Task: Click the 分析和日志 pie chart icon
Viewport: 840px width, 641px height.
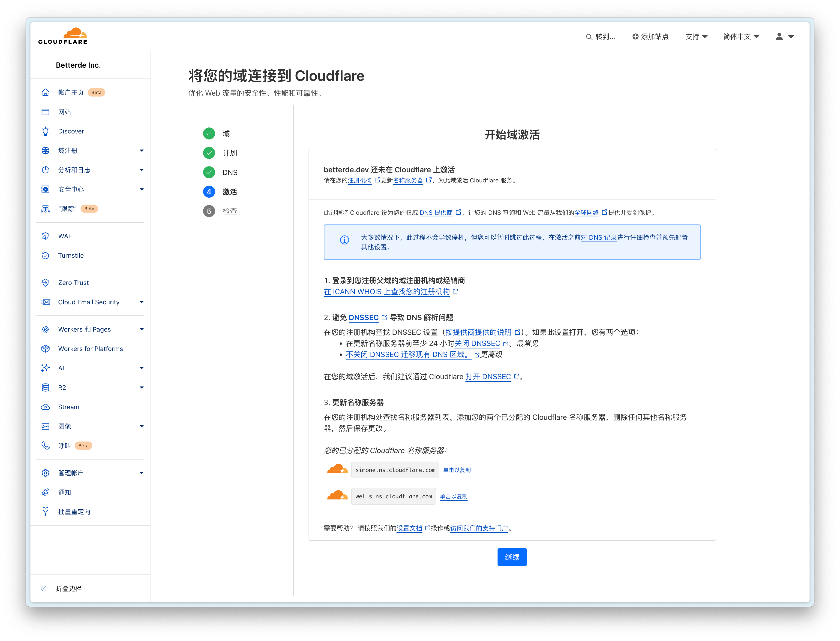Action: 45,170
